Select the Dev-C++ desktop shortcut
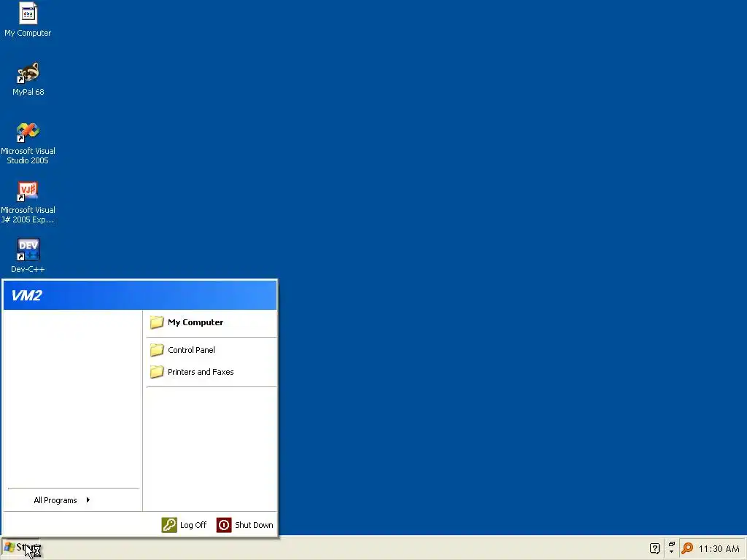This screenshot has height=560, width=747. pyautogui.click(x=28, y=256)
